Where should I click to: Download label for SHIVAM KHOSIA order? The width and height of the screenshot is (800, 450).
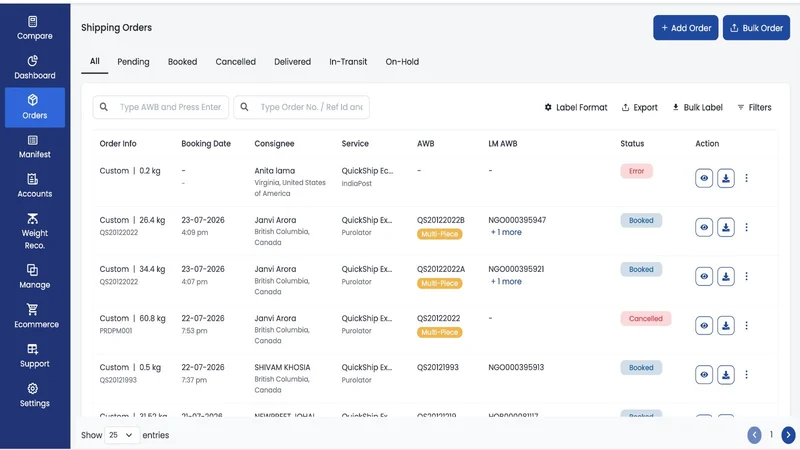click(x=726, y=374)
